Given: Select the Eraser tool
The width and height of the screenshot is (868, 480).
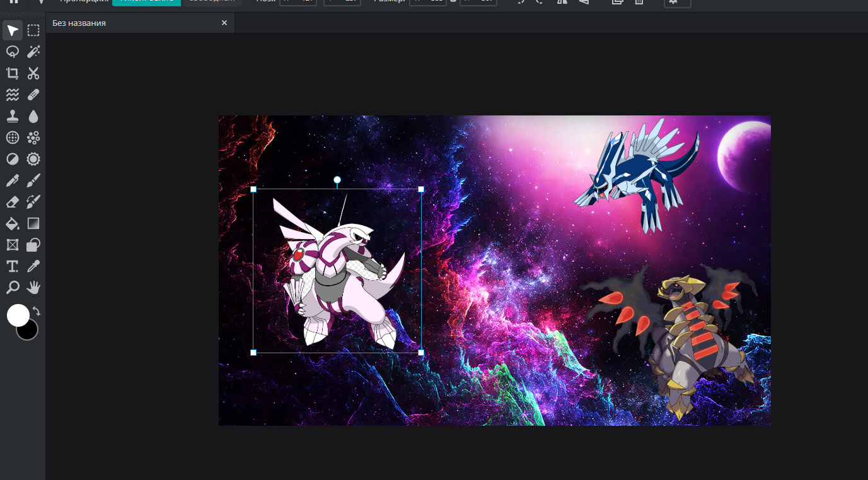Looking at the screenshot, I should tap(13, 202).
